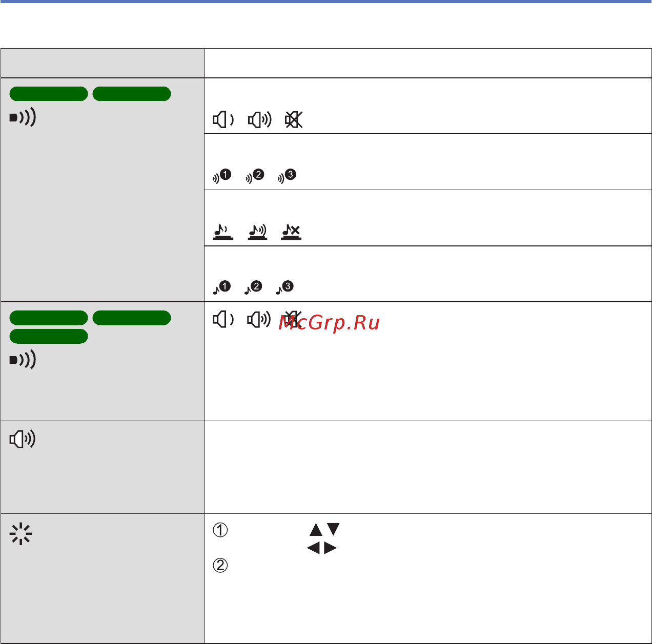The image size is (652, 644).
Task: Select the muted speaker icon in top row
Action: pos(294,120)
